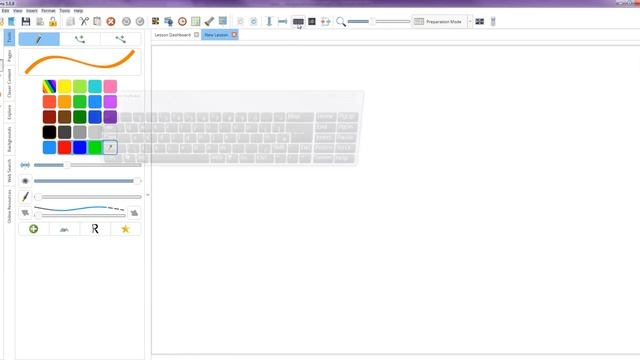Viewport: 640px width, 360px height.
Task: Click the four-panel layout icon
Action: click(x=480, y=22)
